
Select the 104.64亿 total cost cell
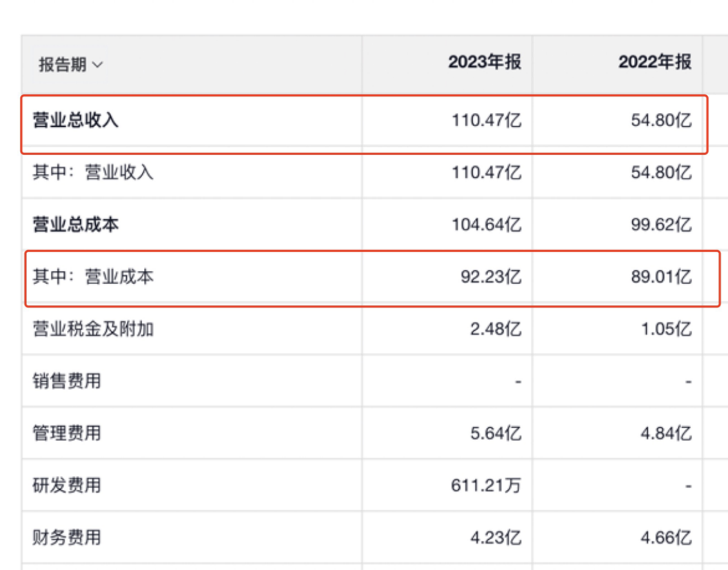click(x=486, y=225)
